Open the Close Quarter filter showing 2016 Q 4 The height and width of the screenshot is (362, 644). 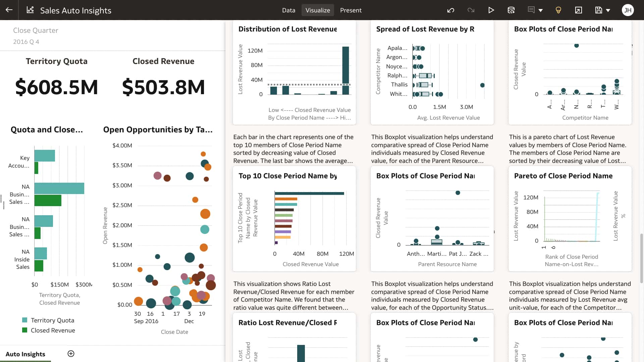(36, 36)
